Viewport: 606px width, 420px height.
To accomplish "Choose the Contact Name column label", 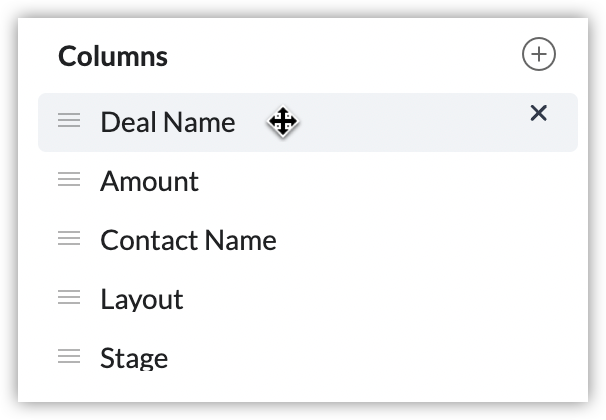I will tap(188, 240).
